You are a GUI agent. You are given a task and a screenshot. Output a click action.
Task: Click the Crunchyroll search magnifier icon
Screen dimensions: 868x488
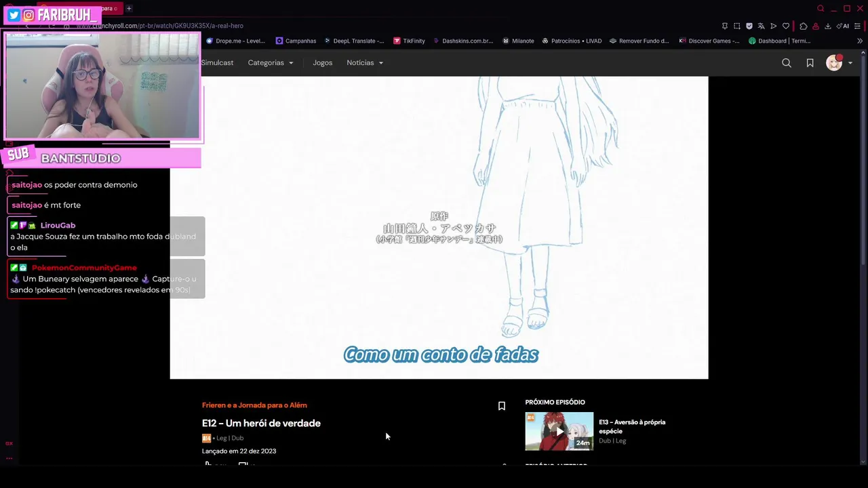coord(787,63)
